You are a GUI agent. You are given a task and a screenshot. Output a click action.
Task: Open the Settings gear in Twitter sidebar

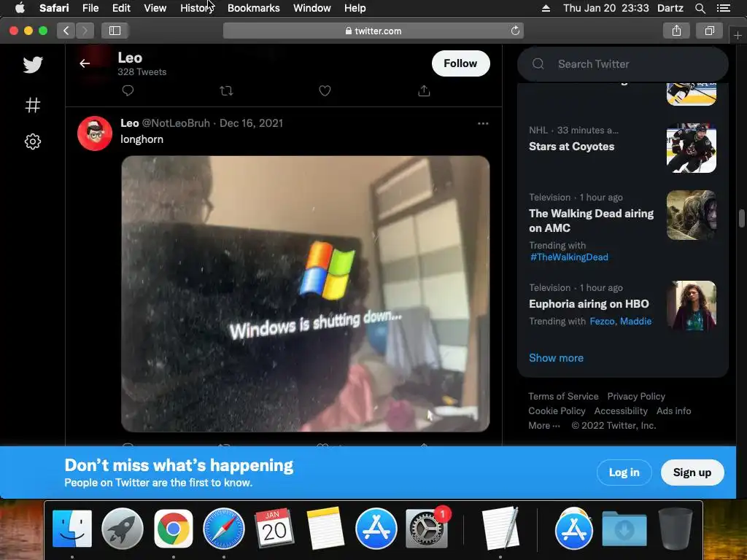pos(33,141)
